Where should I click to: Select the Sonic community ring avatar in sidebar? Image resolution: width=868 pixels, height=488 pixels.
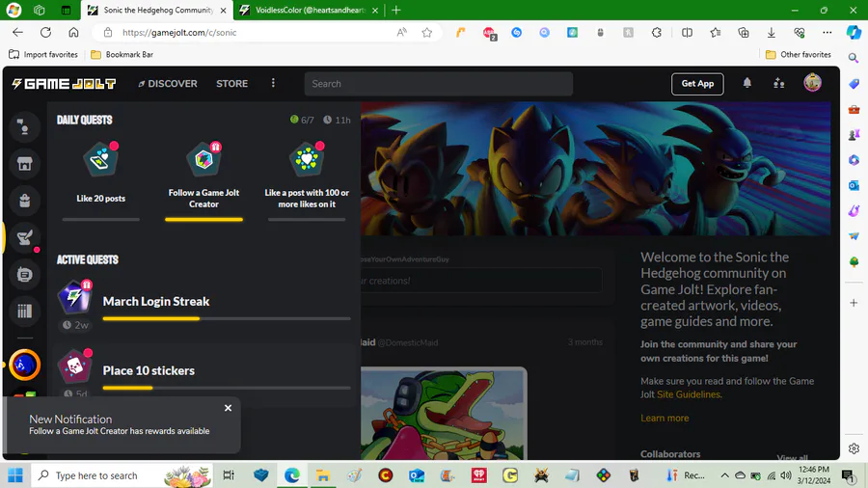click(x=24, y=365)
